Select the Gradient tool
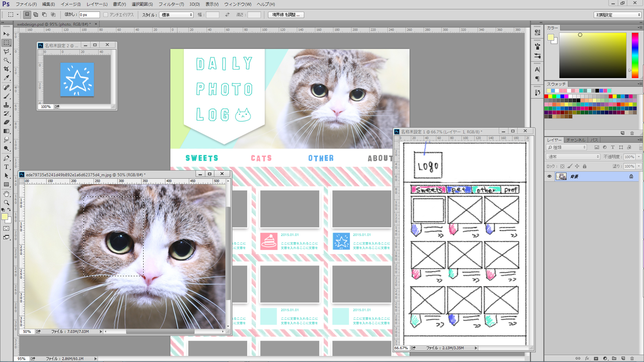The width and height of the screenshot is (644, 362). coord(6,131)
